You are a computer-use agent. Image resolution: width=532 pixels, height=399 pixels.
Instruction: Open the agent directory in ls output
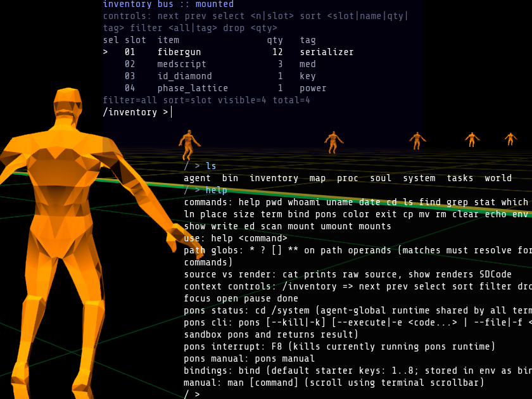[x=197, y=178]
